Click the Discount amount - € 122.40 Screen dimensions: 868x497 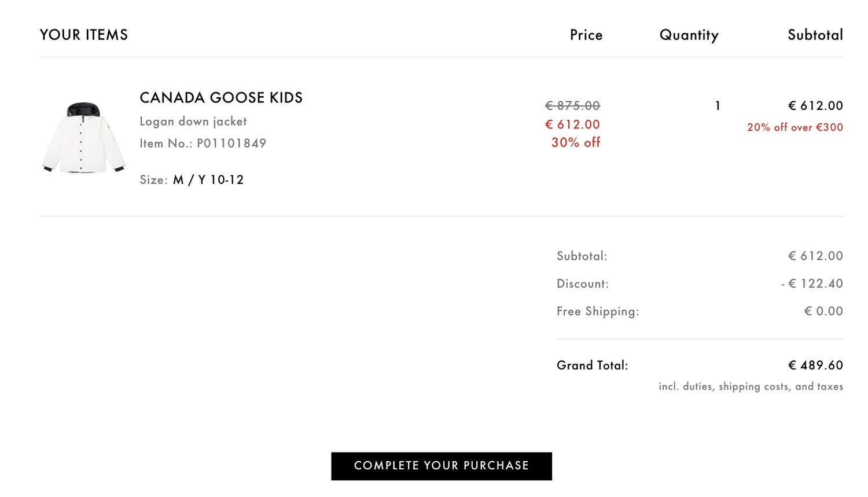pyautogui.click(x=812, y=284)
